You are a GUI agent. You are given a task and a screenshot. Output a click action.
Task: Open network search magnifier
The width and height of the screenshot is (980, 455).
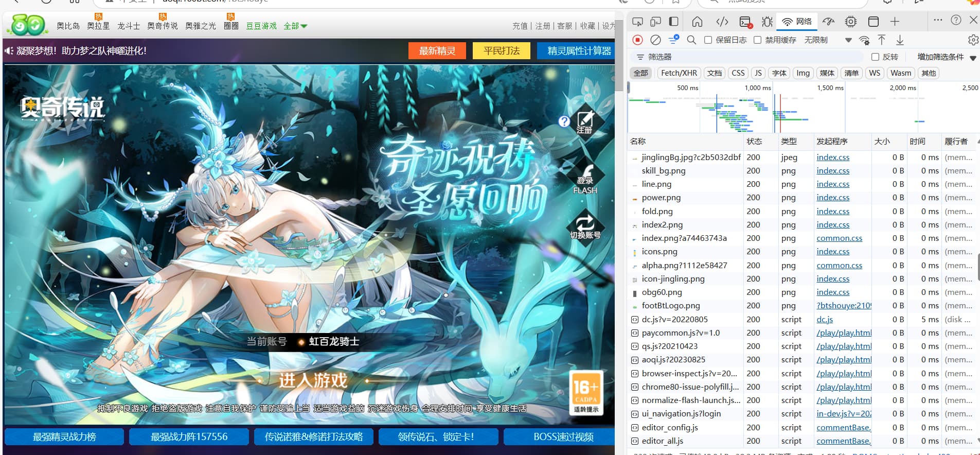point(691,40)
